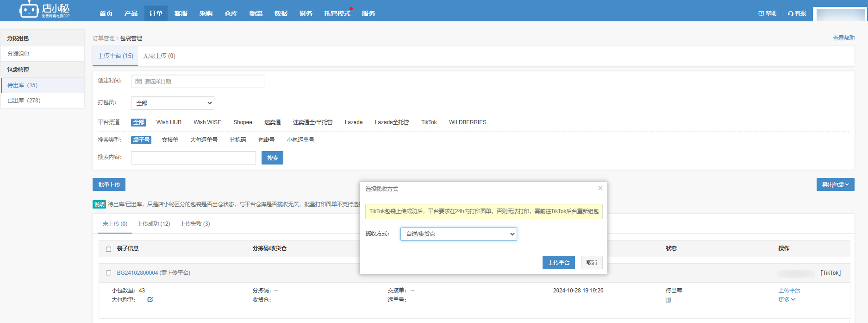
Task: Go to 首页 in the top navigation
Action: [x=106, y=13]
